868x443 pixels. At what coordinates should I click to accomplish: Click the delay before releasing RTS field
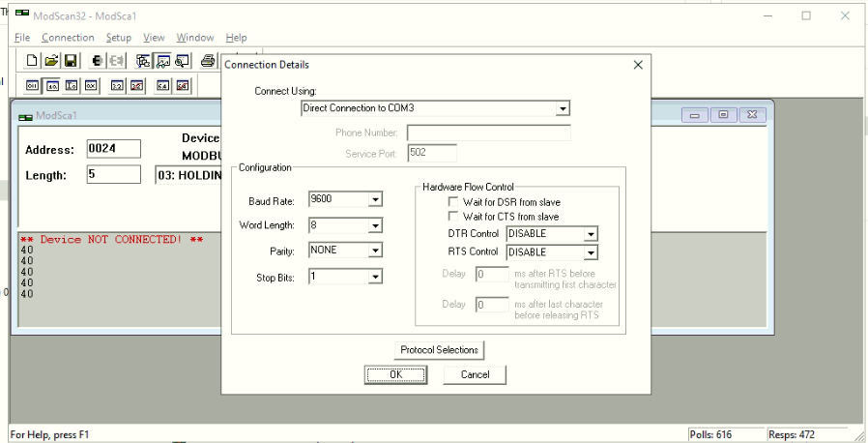[x=492, y=305]
